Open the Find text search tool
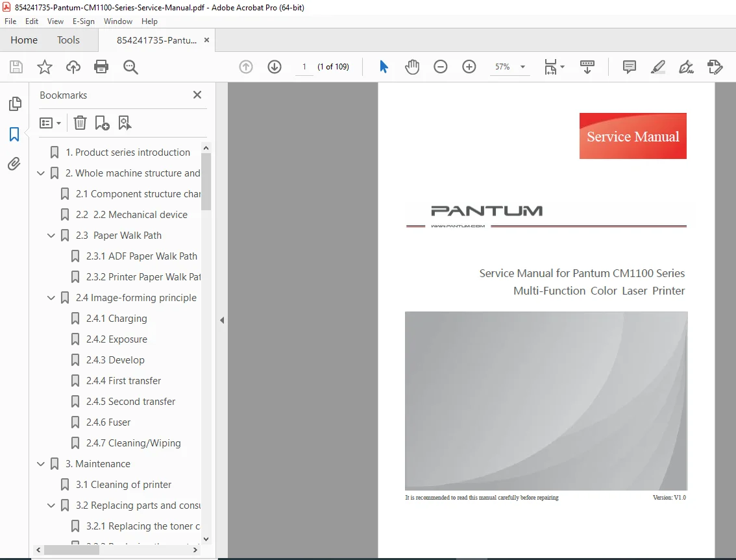This screenshot has width=736, height=560. 130,67
